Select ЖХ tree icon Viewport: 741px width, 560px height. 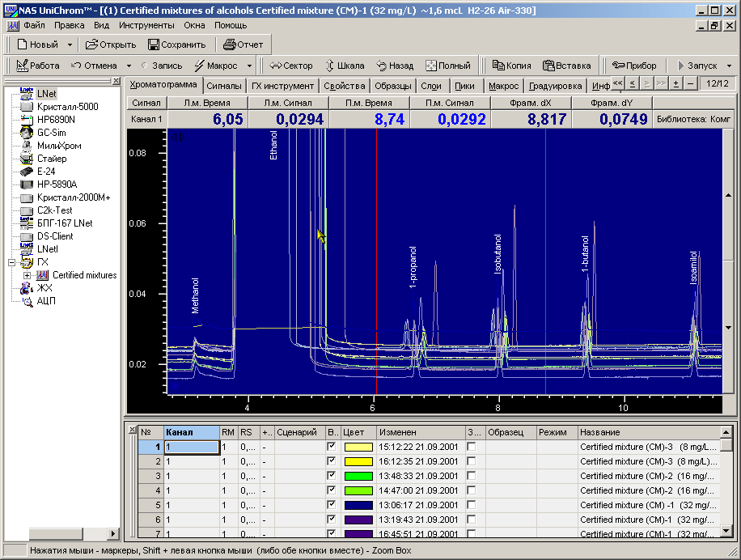tap(27, 288)
